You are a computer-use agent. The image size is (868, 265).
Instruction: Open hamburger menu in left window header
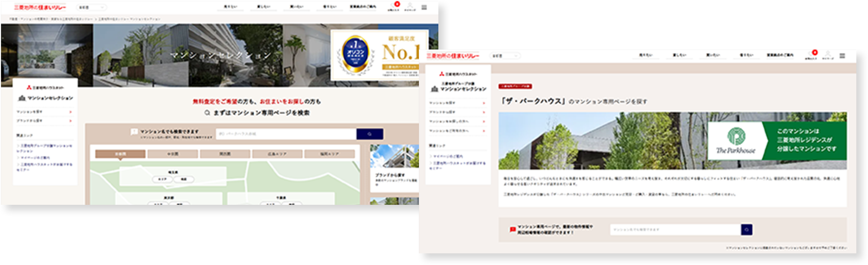(x=424, y=7)
